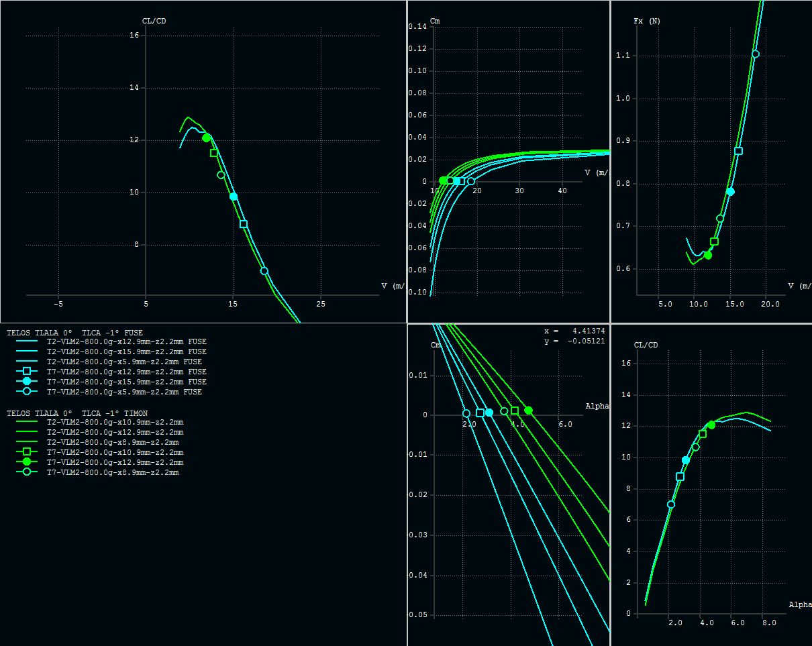
Task: Click green filled-circle marker in Fx vs V graph
Action: coord(708,255)
